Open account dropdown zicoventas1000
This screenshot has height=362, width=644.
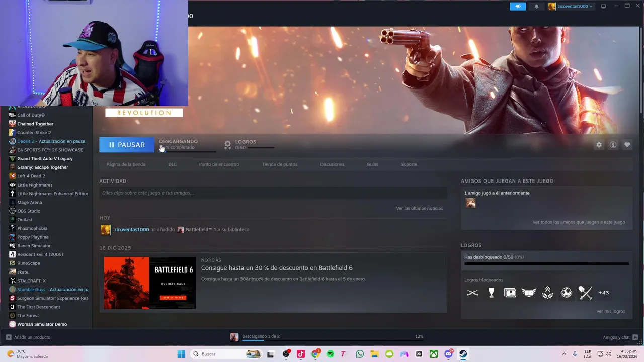[571, 6]
